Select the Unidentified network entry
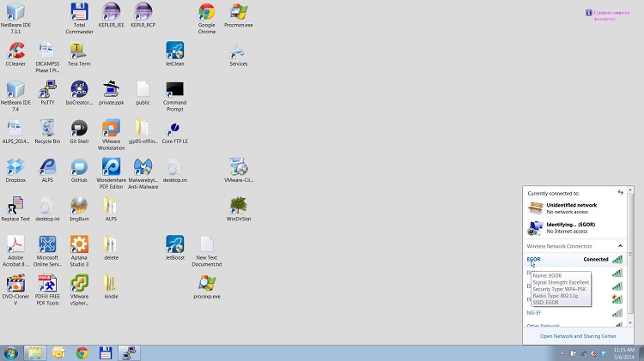Screen dimensions: 644x361 pos(574,208)
